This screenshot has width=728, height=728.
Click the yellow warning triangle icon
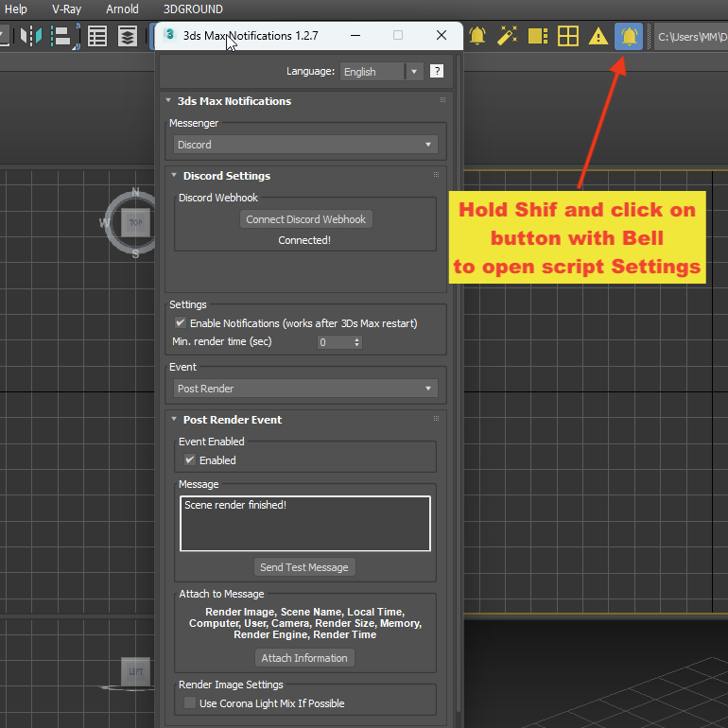598,36
